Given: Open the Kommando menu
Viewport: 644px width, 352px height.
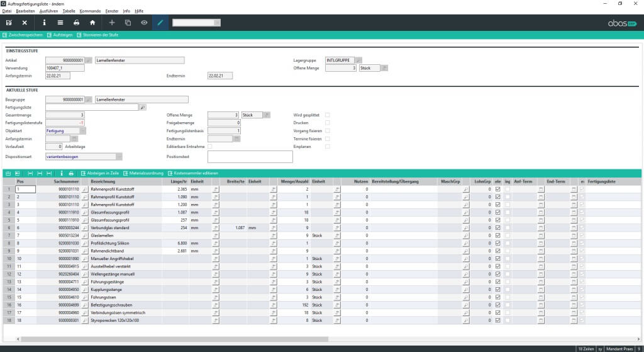Looking at the screenshot, I should click(90, 11).
